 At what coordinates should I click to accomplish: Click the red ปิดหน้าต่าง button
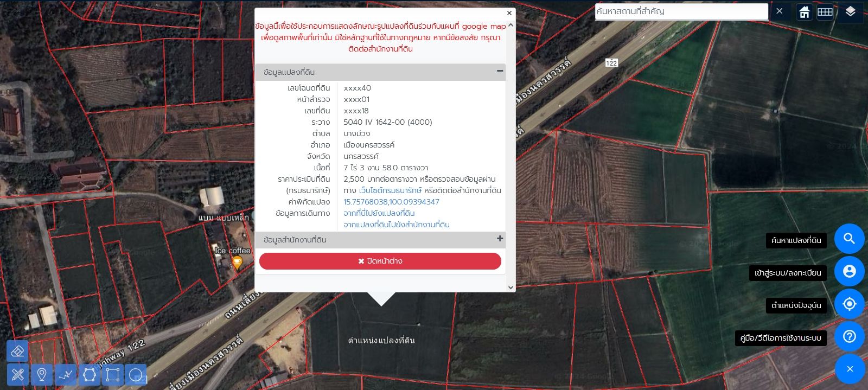click(380, 261)
